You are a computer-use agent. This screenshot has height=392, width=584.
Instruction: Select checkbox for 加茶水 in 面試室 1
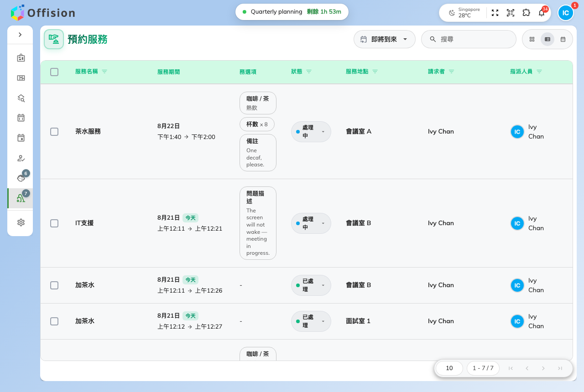pos(54,321)
